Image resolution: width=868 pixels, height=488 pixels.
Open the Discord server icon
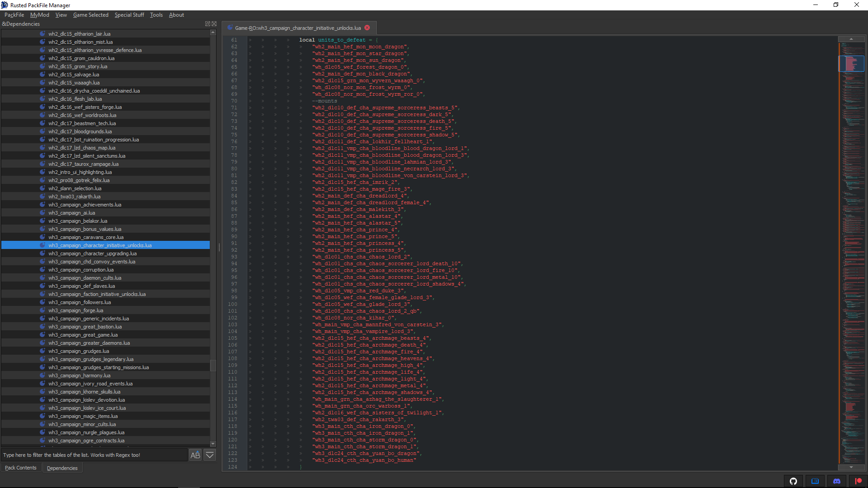point(836,481)
